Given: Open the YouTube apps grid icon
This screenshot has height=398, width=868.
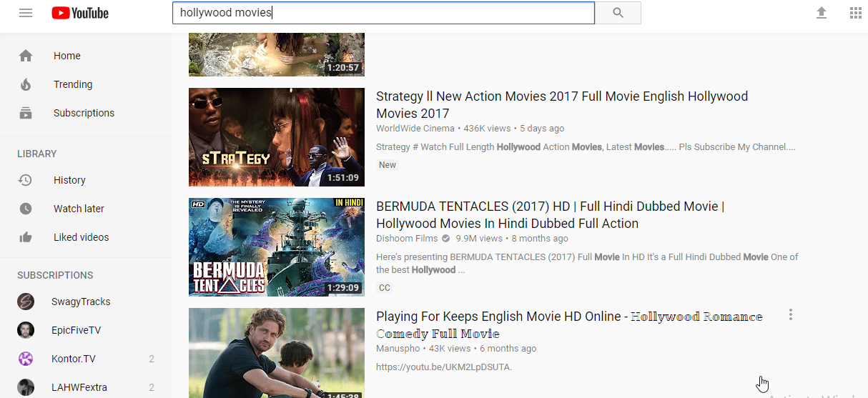Looking at the screenshot, I should coord(856,13).
